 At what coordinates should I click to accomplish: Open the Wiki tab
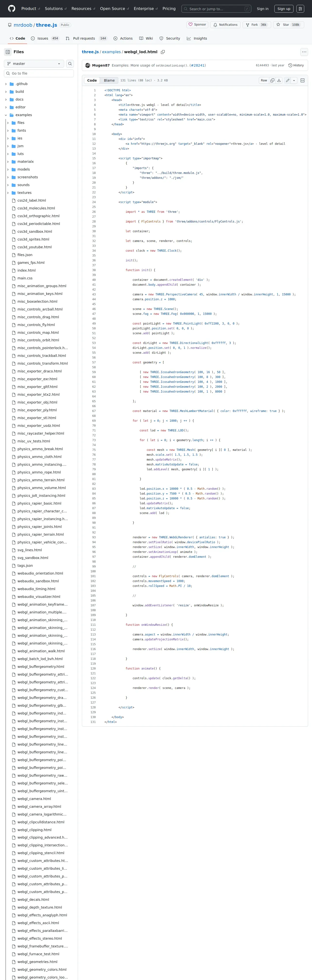[146, 38]
